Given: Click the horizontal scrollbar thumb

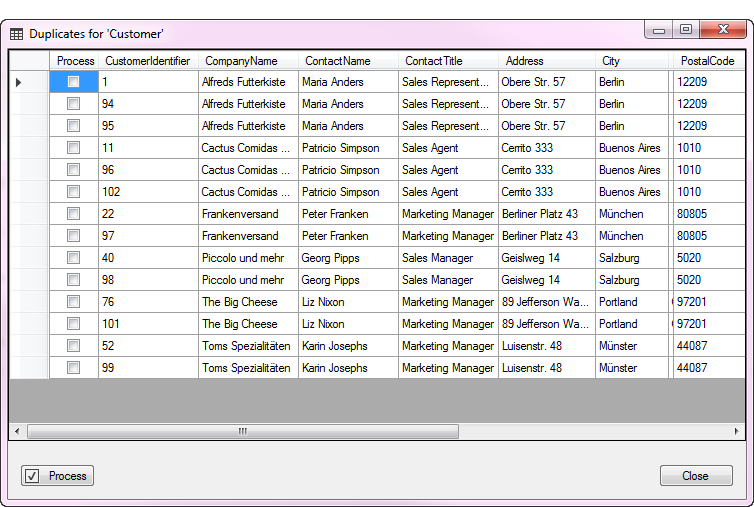Looking at the screenshot, I should 243,431.
